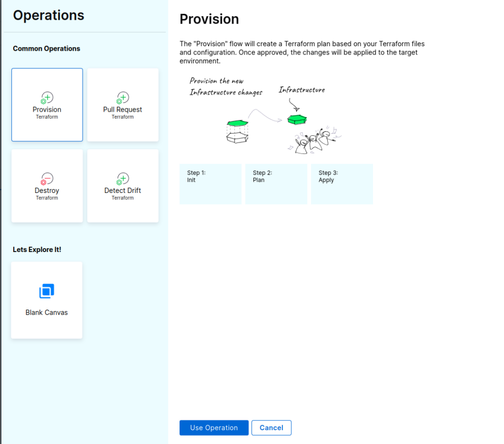
Task: Click the Step 3: Apply box
Action: tap(342, 184)
